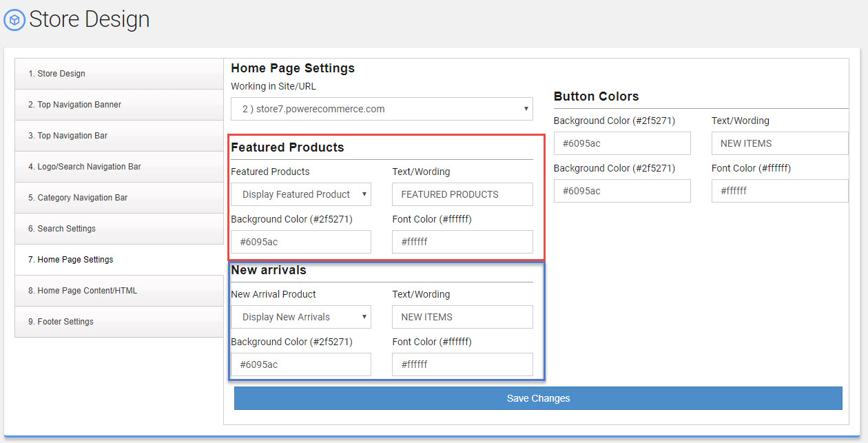Click Button Colors Text/Wording input
868x443 pixels.
pos(779,143)
